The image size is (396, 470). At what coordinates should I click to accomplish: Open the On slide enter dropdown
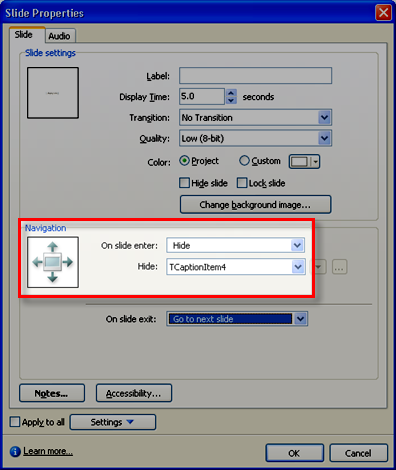pyautogui.click(x=236, y=246)
